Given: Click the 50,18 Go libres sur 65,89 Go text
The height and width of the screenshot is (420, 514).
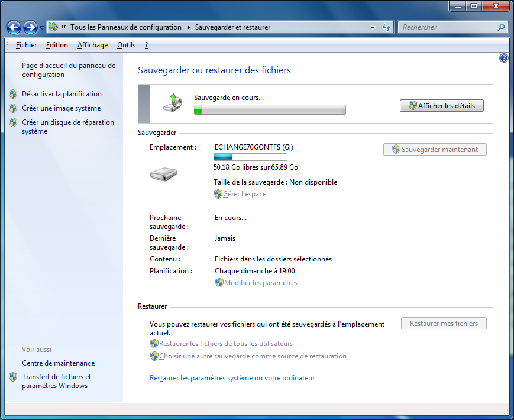Looking at the screenshot, I should coord(256,167).
